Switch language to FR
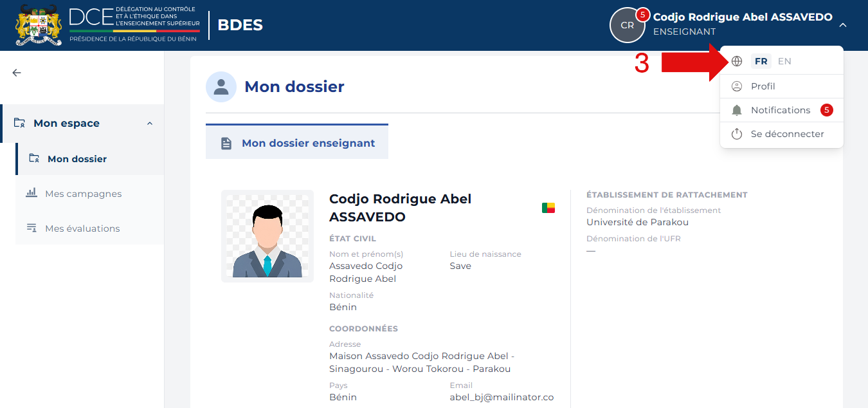The height and width of the screenshot is (408, 868). point(761,61)
